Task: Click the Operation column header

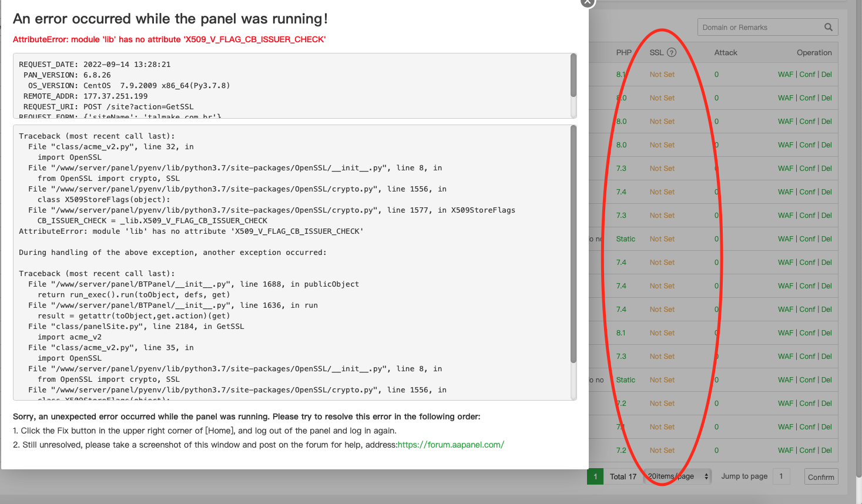Action: [x=814, y=52]
